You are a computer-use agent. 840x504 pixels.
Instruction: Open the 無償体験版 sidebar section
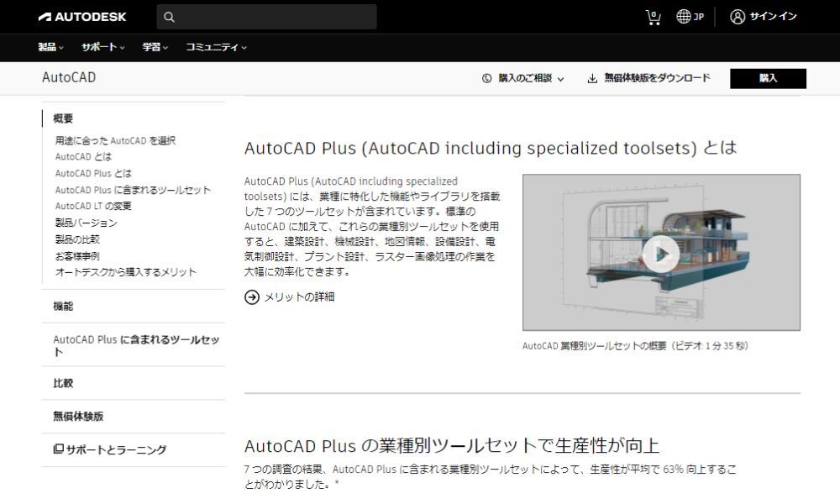(x=78, y=416)
